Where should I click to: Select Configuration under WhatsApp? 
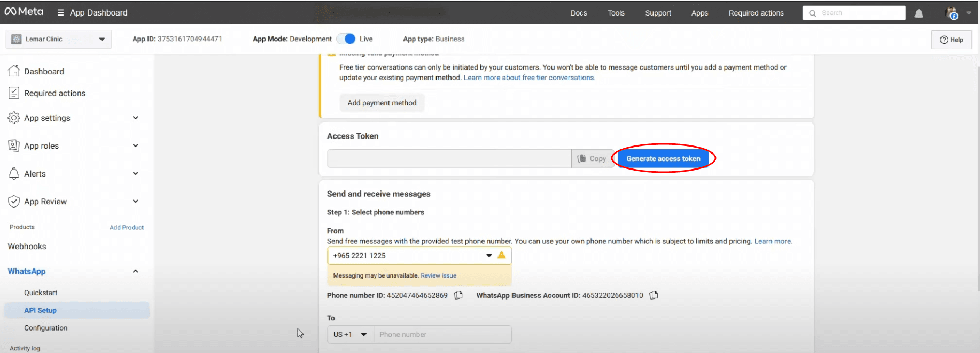pos(45,328)
